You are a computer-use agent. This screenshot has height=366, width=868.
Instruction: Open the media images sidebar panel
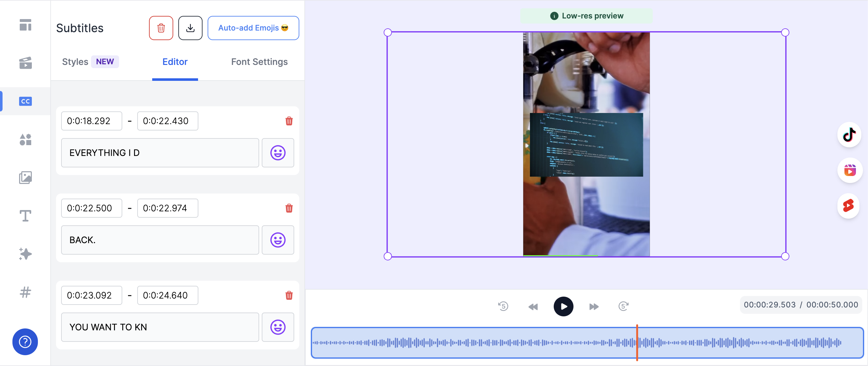point(25,178)
